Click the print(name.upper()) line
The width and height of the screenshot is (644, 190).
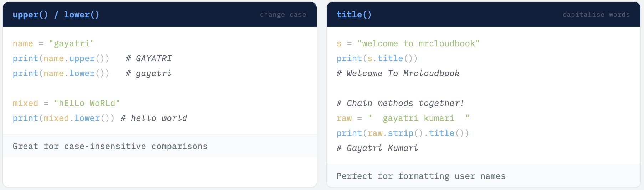(x=61, y=58)
